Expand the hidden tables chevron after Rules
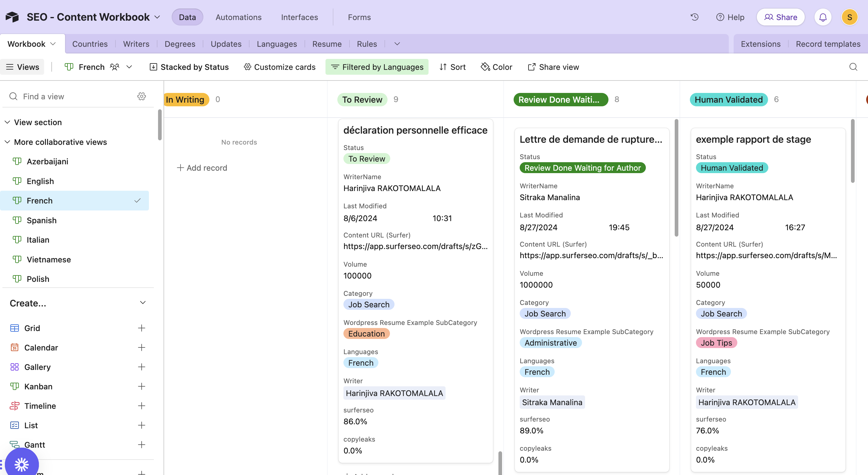Screen dimensions: 868x475 click(x=397, y=43)
